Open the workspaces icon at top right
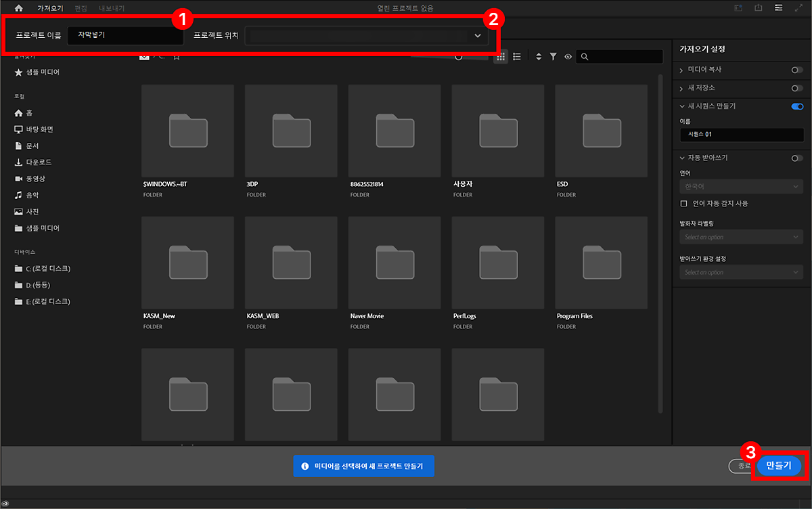 point(779,8)
